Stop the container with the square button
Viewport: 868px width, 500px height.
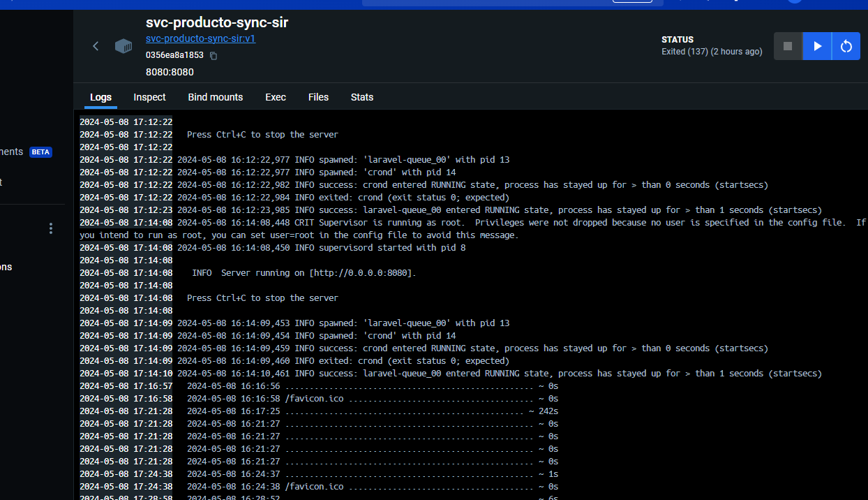788,46
